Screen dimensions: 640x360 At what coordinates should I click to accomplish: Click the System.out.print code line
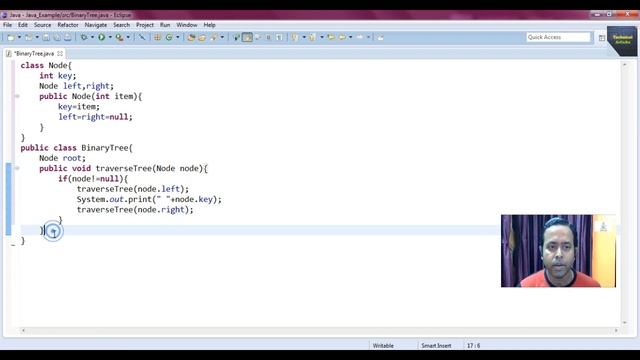[x=149, y=199]
